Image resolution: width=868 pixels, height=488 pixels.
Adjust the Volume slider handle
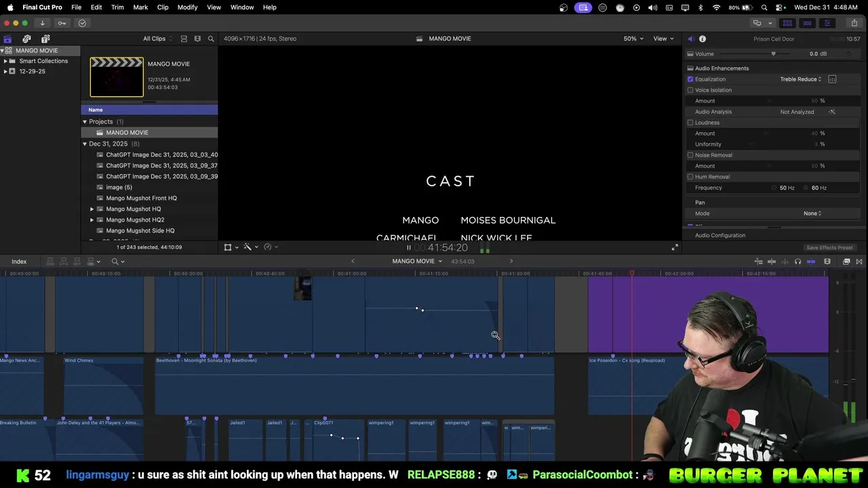click(x=773, y=54)
